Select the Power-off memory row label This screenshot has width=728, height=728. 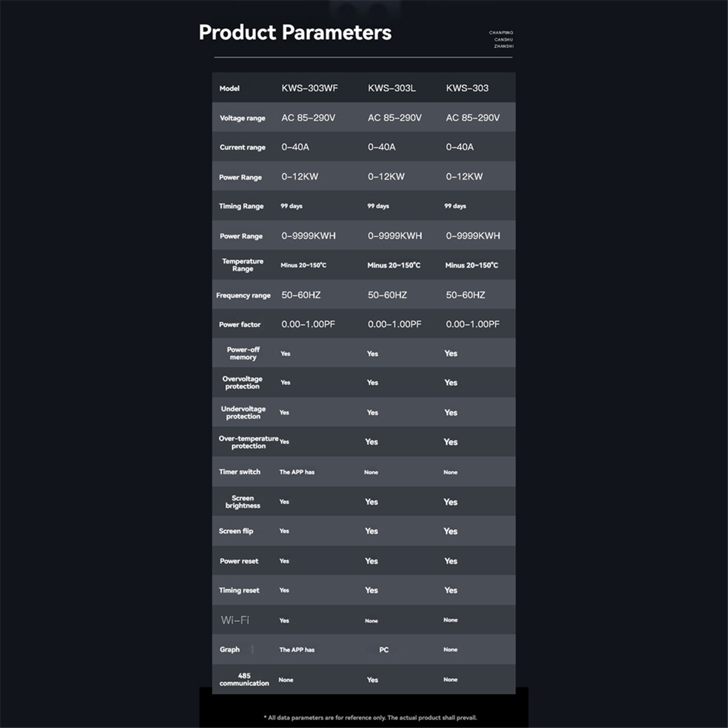[x=243, y=354]
